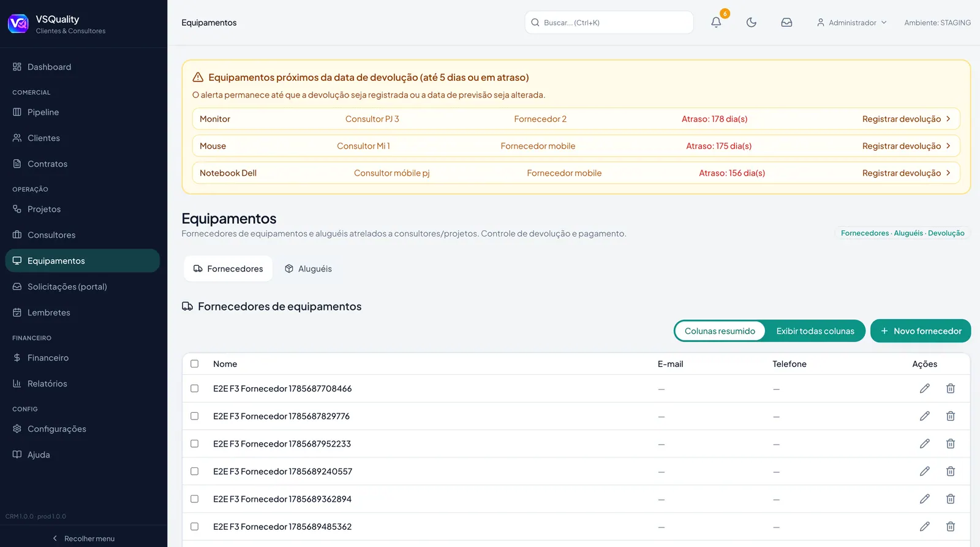This screenshot has height=547, width=980.
Task: Delete supplier E2E F3 Fornecedor 1785687952233
Action: [x=951, y=443]
